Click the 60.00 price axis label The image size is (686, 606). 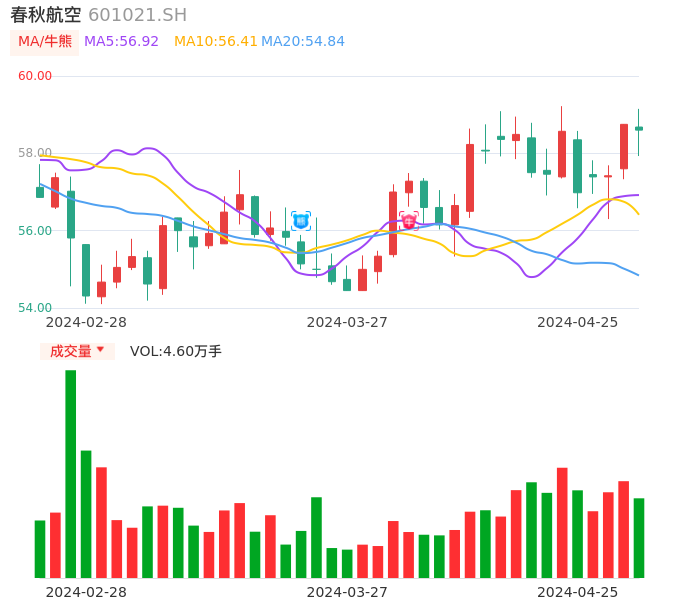click(35, 76)
